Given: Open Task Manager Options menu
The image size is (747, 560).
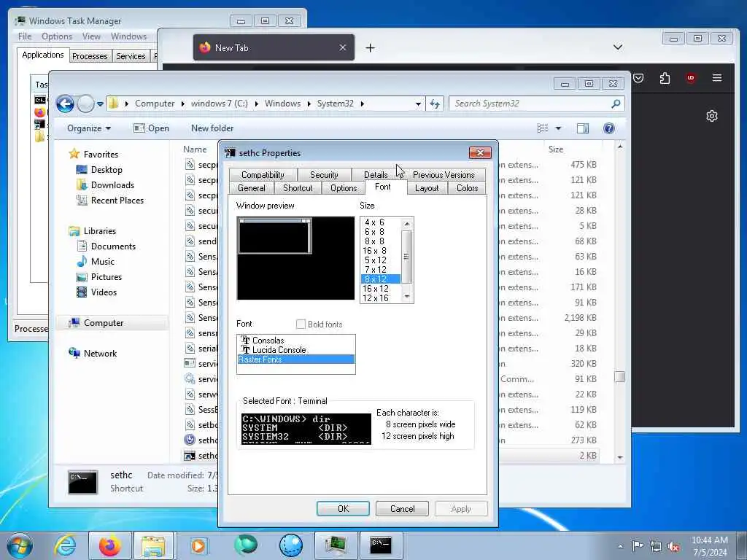Looking at the screenshot, I should click(57, 36).
